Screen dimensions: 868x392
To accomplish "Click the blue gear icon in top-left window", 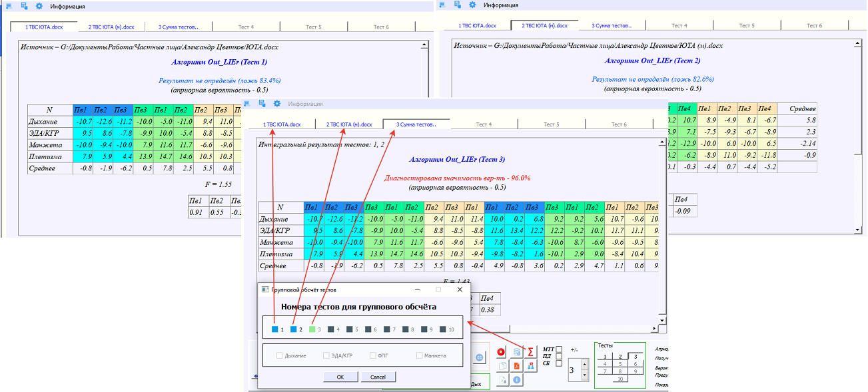I will click(39, 5).
